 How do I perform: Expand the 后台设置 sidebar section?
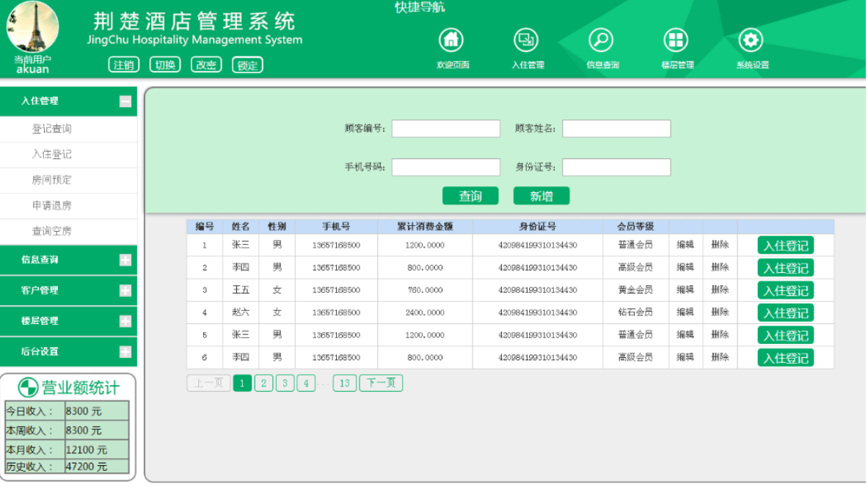(x=125, y=352)
